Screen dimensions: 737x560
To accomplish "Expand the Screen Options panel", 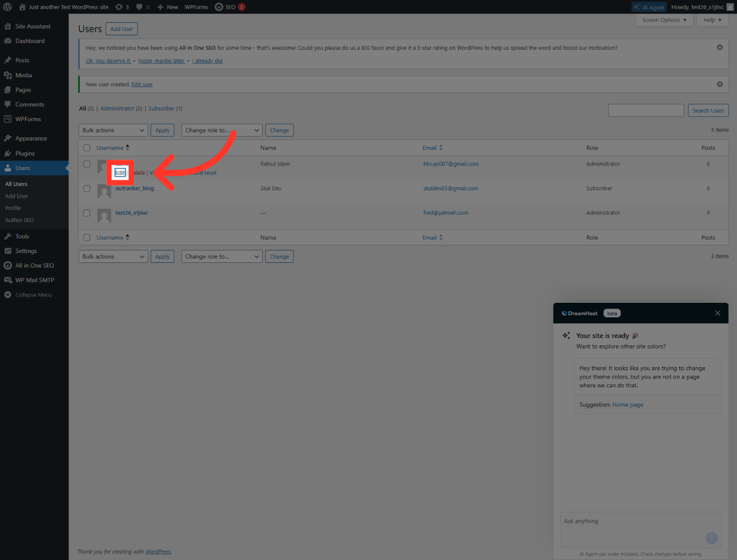I will 664,20.
